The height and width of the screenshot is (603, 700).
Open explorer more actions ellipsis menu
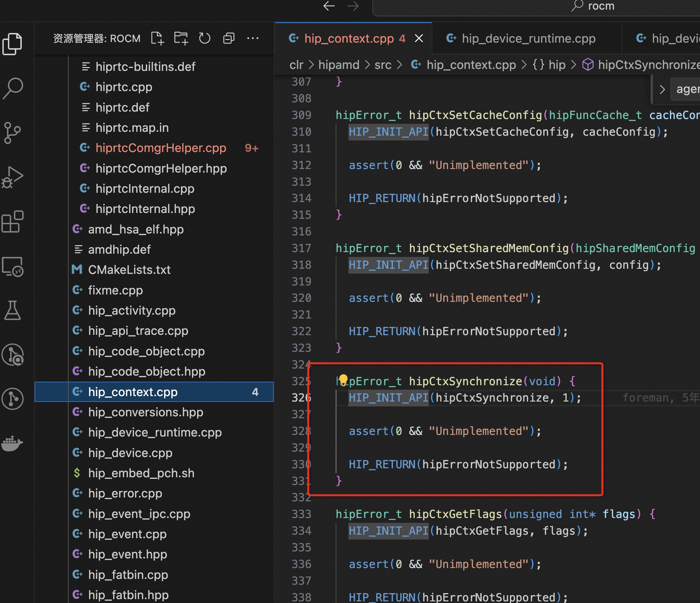click(253, 38)
